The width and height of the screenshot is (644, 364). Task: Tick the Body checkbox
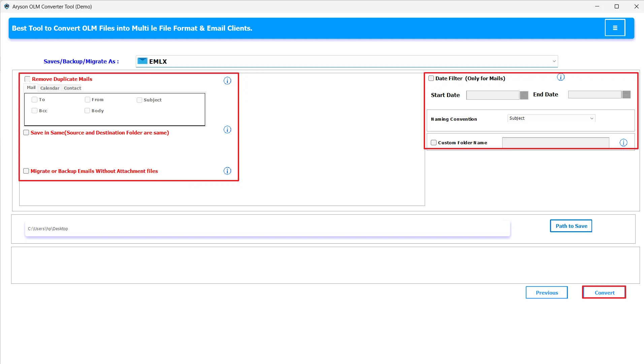pos(87,111)
